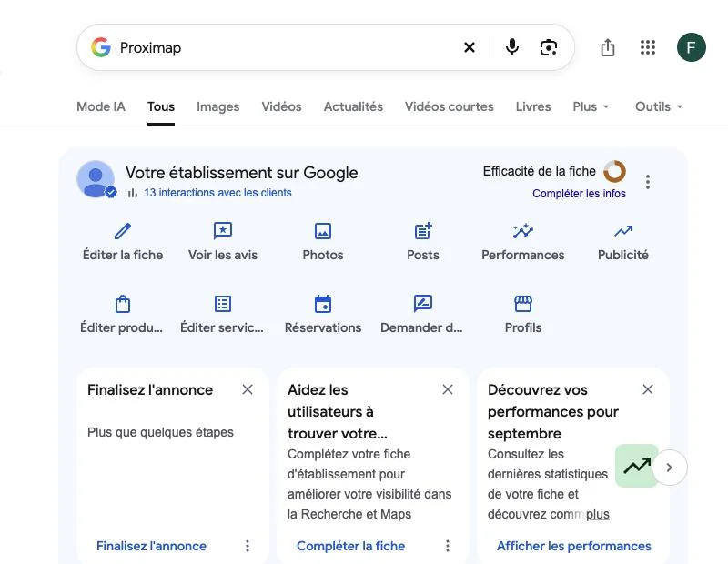Viewport: 728px width, 564px height.
Task: Show next cards with right chevron
Action: click(x=670, y=468)
